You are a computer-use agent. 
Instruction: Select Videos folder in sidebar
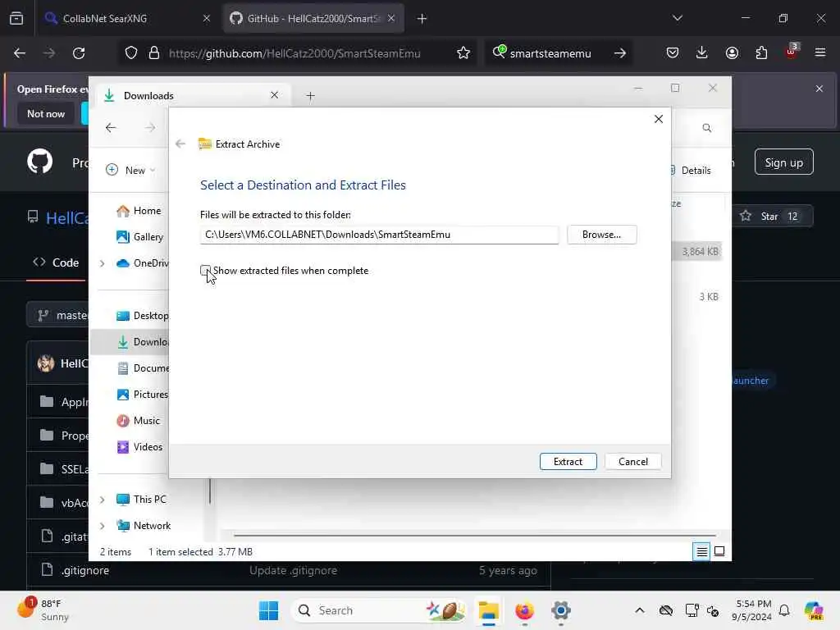pos(139,447)
